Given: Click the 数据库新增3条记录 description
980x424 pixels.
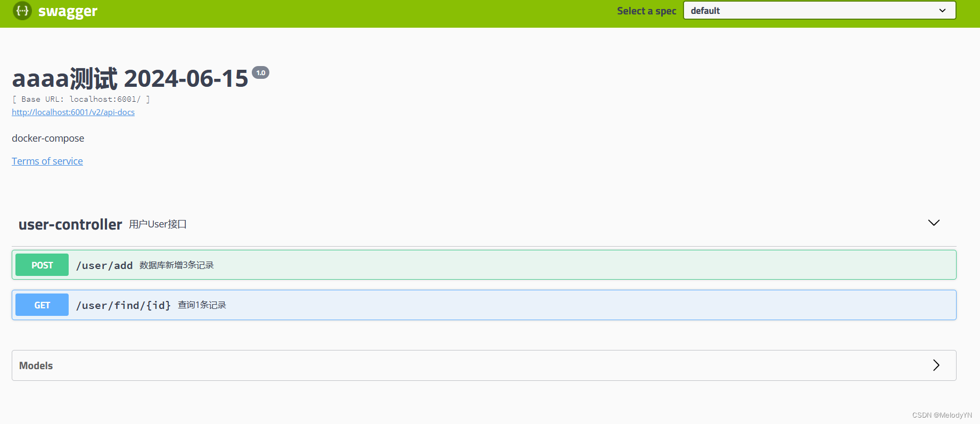Looking at the screenshot, I should tap(177, 265).
